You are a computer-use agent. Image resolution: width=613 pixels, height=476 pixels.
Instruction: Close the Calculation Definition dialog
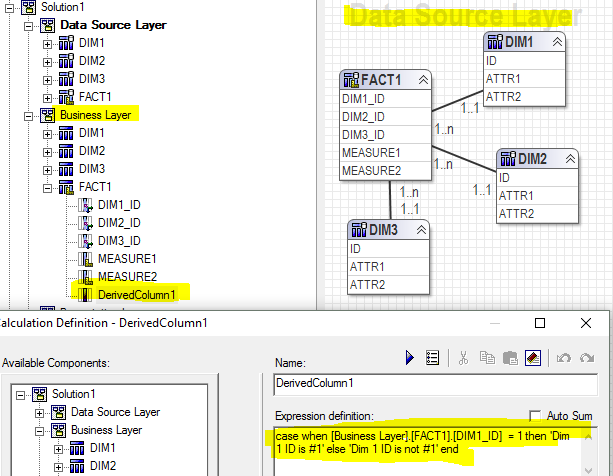click(x=586, y=323)
